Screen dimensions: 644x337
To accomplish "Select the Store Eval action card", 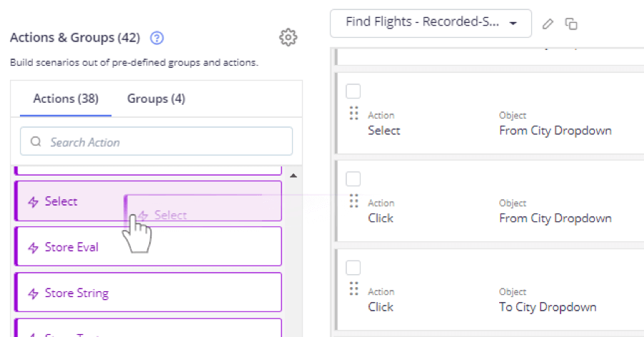I will (x=149, y=247).
